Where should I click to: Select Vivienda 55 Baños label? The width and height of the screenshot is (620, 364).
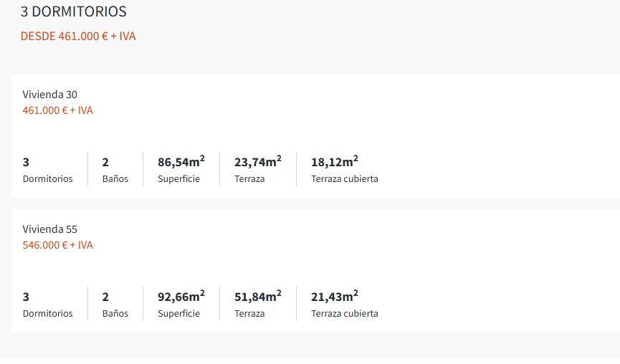point(115,313)
